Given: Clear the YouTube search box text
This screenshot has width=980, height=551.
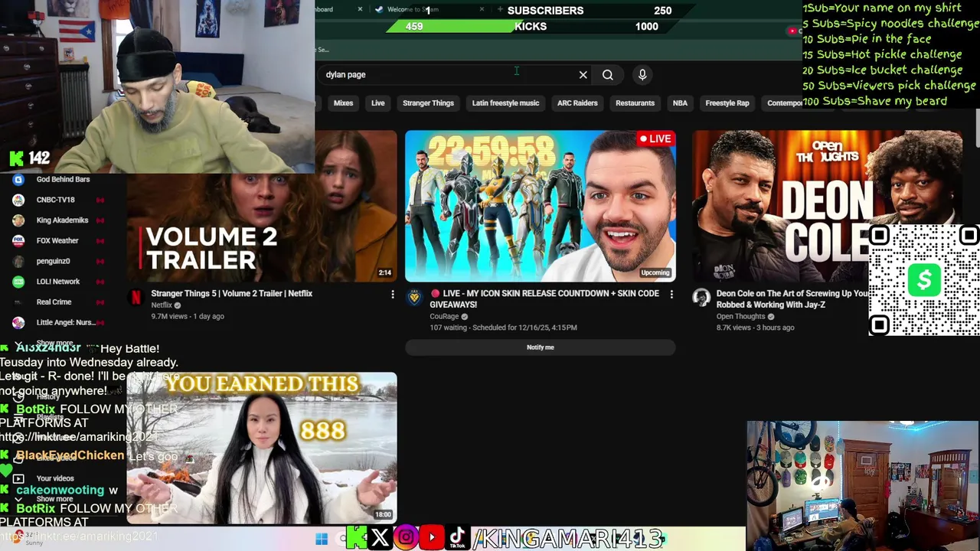Looking at the screenshot, I should point(583,75).
